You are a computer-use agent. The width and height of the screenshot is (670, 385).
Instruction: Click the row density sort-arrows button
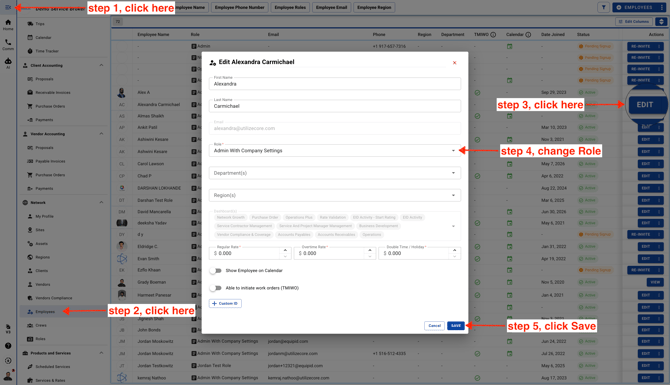coord(661,21)
